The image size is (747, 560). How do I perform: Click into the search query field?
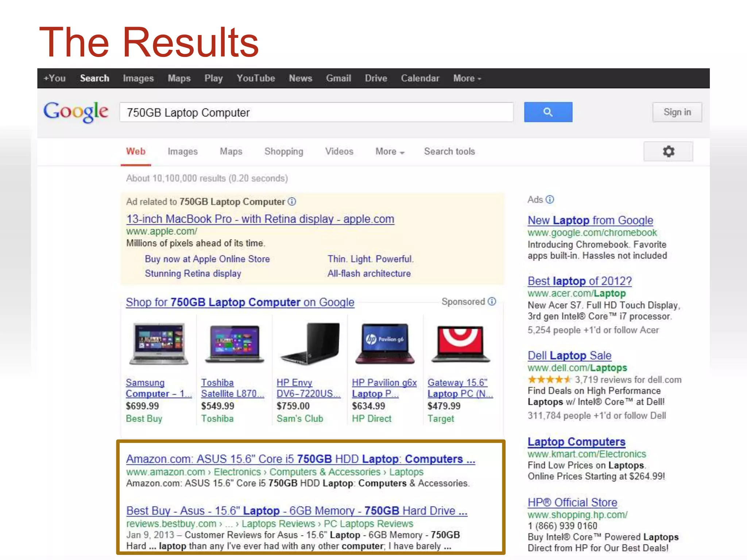tap(316, 112)
